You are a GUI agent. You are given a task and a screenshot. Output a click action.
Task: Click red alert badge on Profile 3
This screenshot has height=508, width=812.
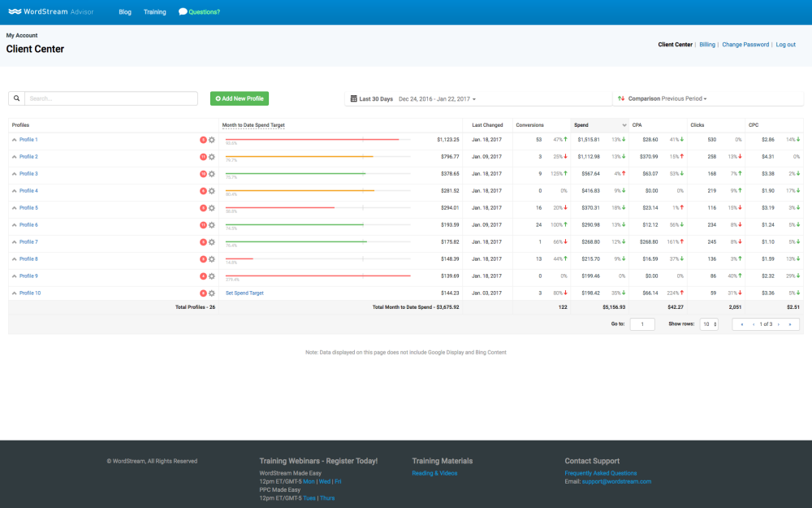tap(203, 174)
